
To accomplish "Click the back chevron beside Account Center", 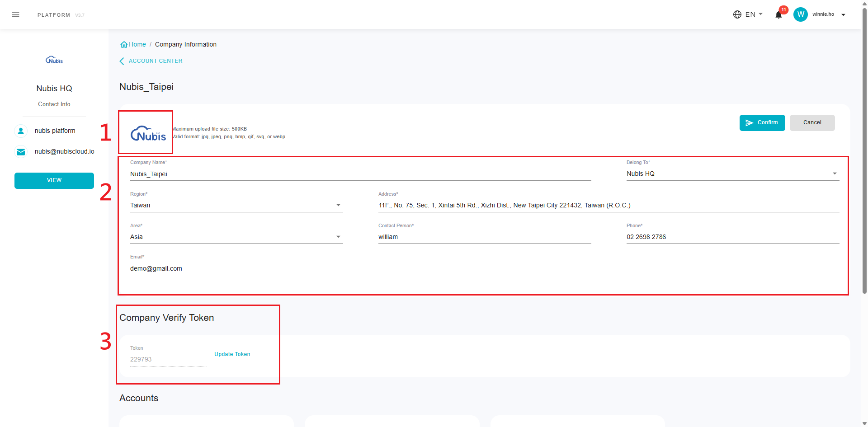I will point(122,61).
